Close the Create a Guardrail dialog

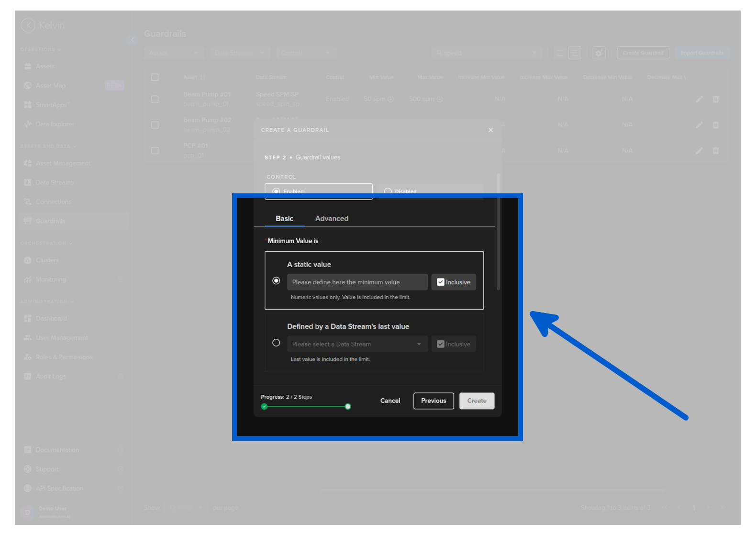pos(490,130)
